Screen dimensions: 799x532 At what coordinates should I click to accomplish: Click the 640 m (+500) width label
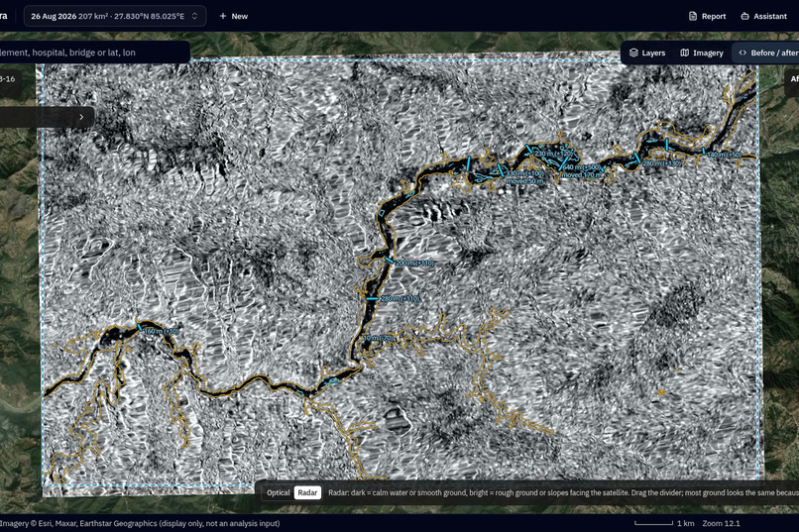coord(581,167)
